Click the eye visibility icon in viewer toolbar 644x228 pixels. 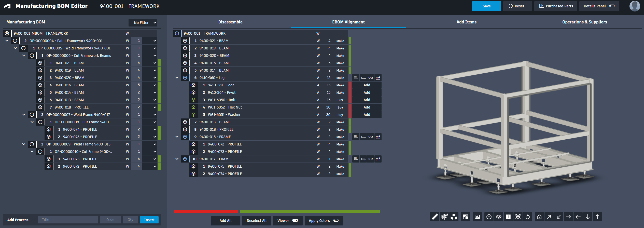coord(498,217)
